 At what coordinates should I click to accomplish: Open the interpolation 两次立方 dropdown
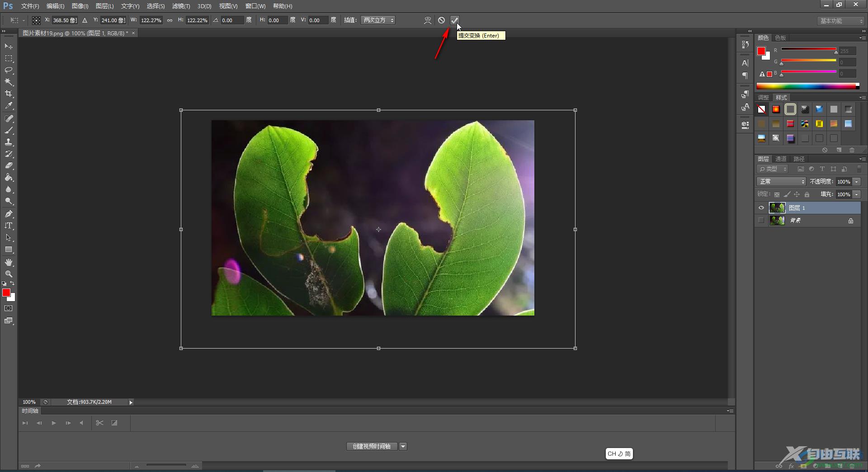coord(378,20)
